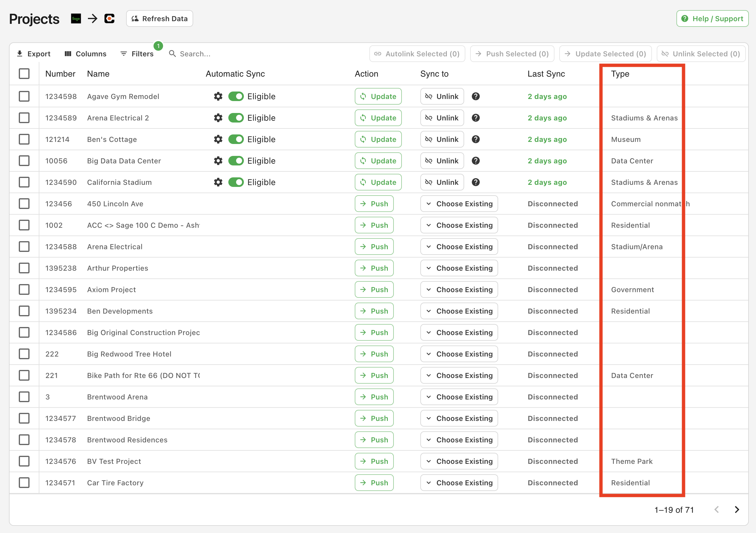Image resolution: width=756 pixels, height=533 pixels.
Task: Click the active filter count badge
Action: click(x=158, y=46)
